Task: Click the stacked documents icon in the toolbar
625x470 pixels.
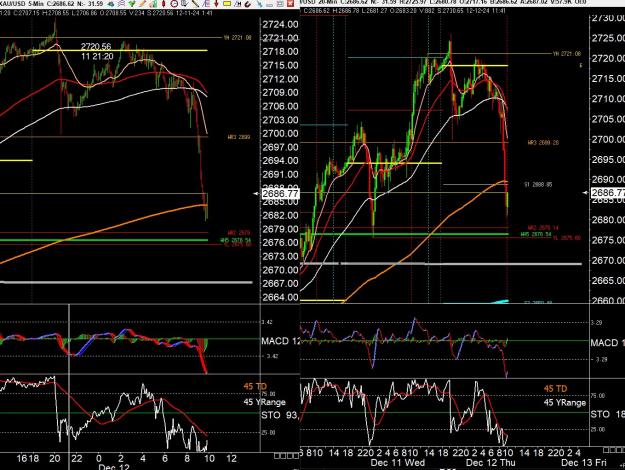Action: (184, 4)
